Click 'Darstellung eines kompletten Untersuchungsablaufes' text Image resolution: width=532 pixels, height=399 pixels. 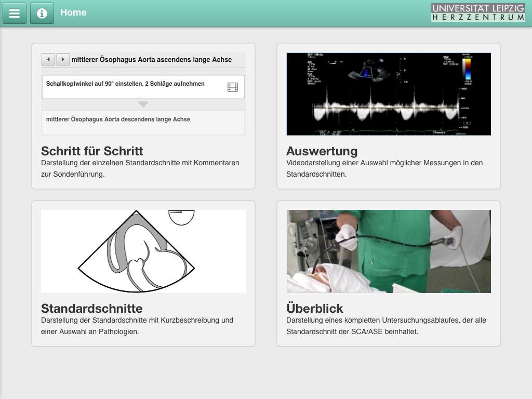click(386, 326)
